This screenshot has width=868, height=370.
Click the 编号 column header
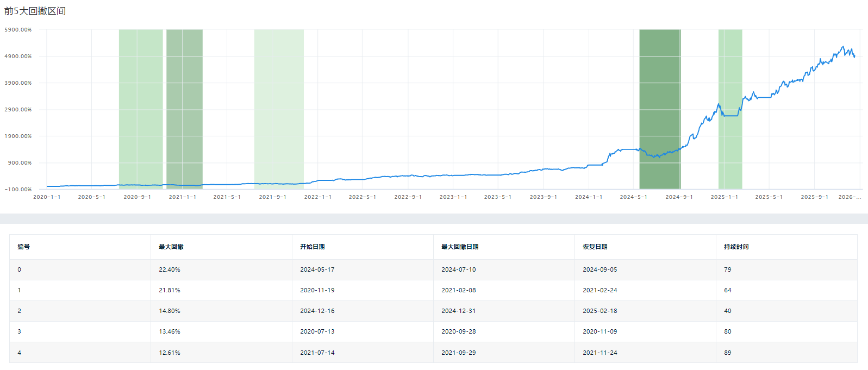tap(24, 247)
